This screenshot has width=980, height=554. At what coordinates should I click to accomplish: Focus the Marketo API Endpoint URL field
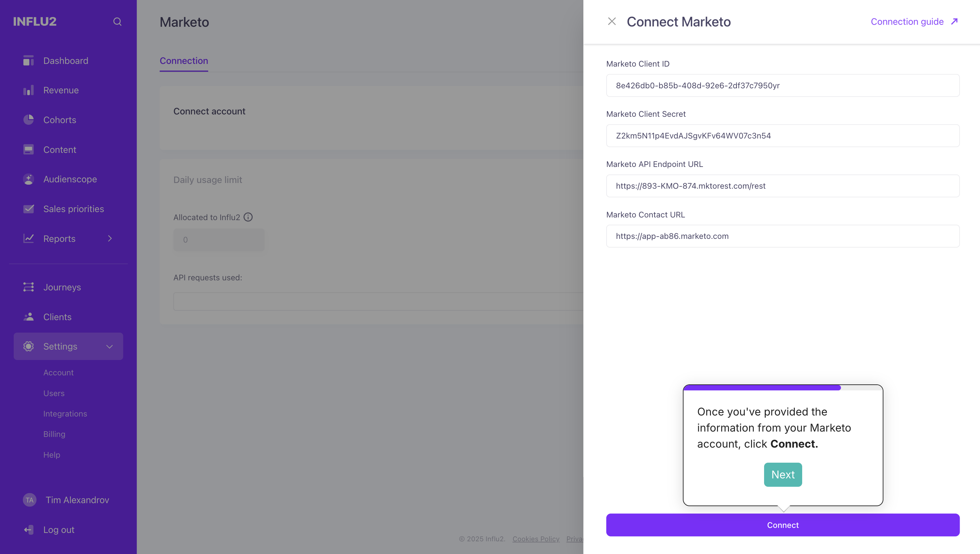(782, 186)
